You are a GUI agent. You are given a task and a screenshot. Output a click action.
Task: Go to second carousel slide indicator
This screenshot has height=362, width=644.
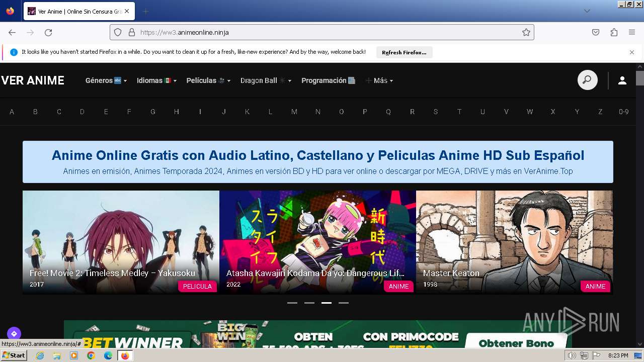point(309,303)
